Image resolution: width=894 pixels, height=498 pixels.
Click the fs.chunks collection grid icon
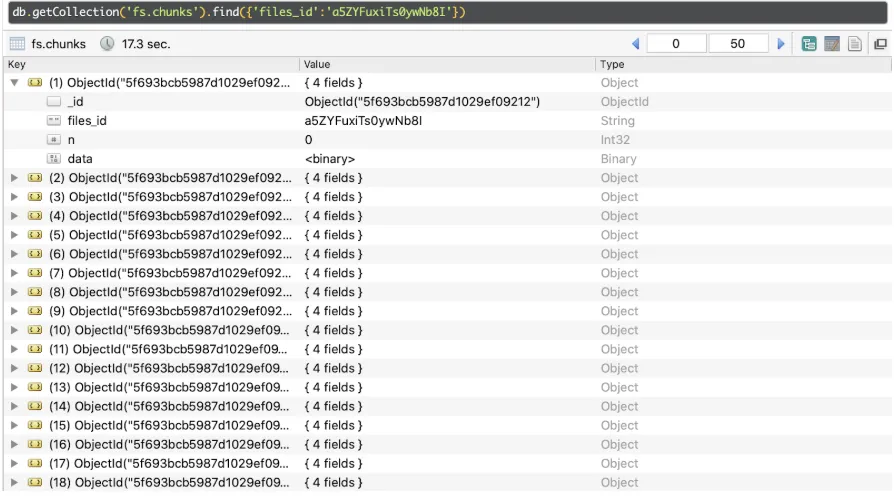[17, 44]
